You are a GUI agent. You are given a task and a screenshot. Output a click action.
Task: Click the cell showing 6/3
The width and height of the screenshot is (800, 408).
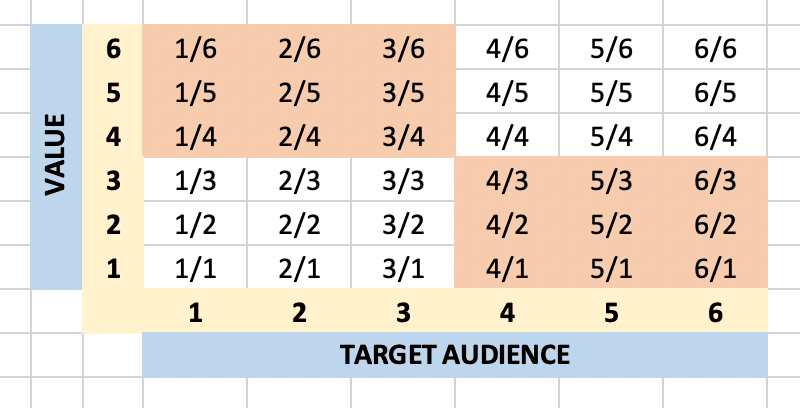(715, 179)
